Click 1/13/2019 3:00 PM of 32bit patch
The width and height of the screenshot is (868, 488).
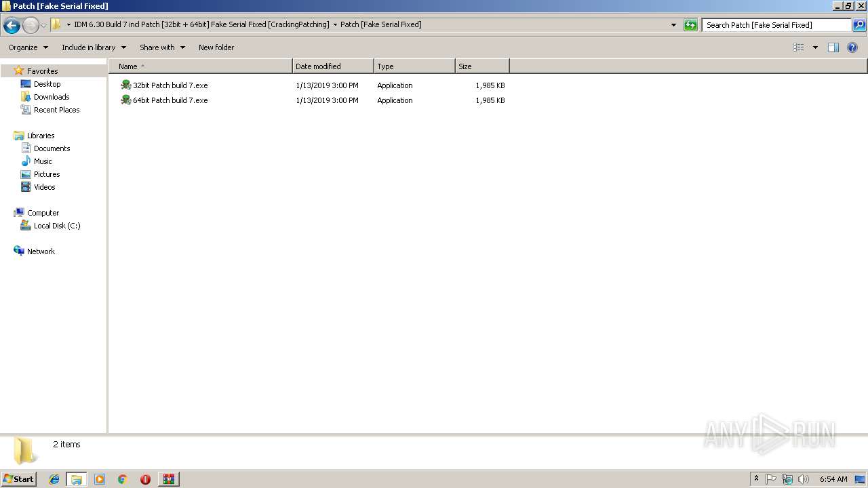327,85
